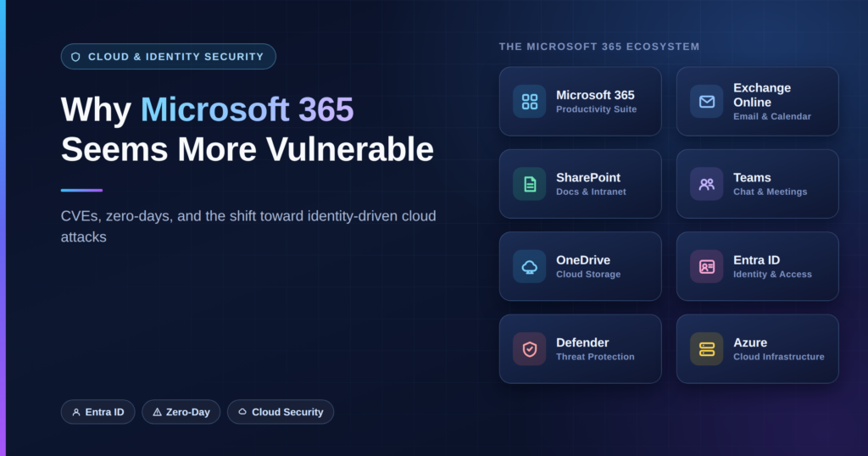Screen dimensions: 868x456
Task: Click the 'Threat Protection' subtitle text
Action: pos(595,357)
